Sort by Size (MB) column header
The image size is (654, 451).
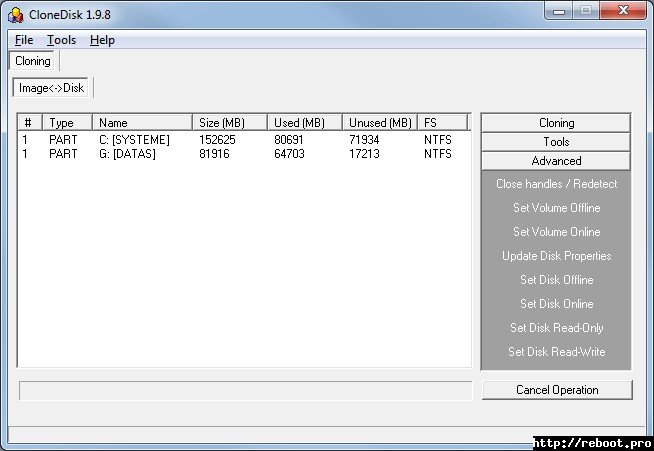pos(230,123)
